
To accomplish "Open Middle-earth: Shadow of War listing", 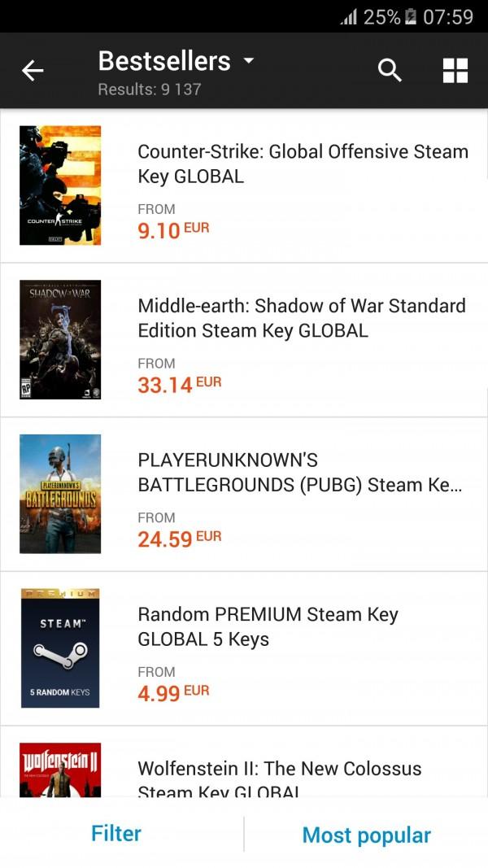I will (302, 318).
